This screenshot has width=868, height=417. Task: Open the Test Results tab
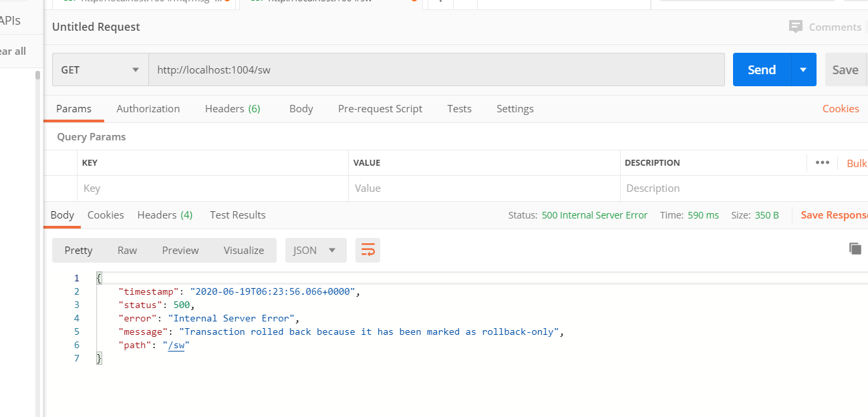point(238,215)
